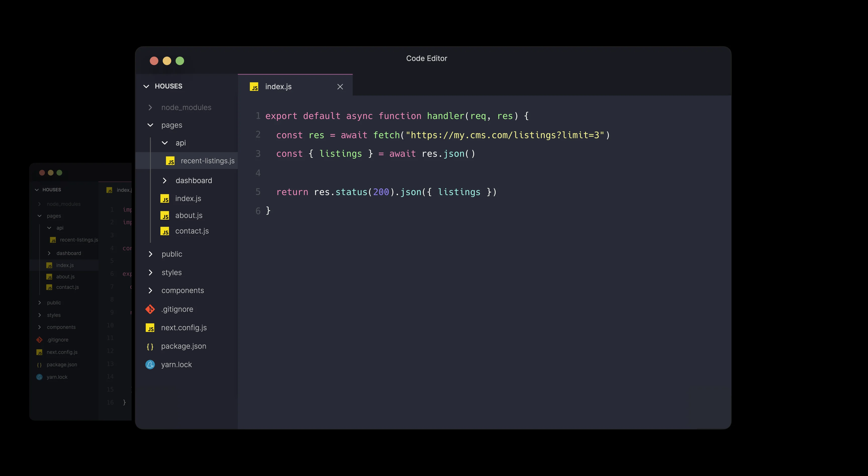Image resolution: width=868 pixels, height=476 pixels.
Task: Click the JS icon beside contact.js
Action: 165,231
